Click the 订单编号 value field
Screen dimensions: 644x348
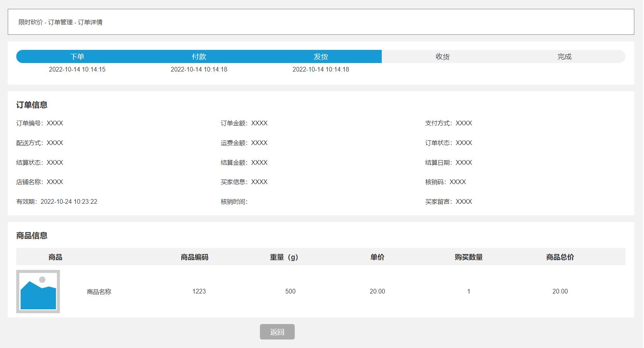coord(55,123)
